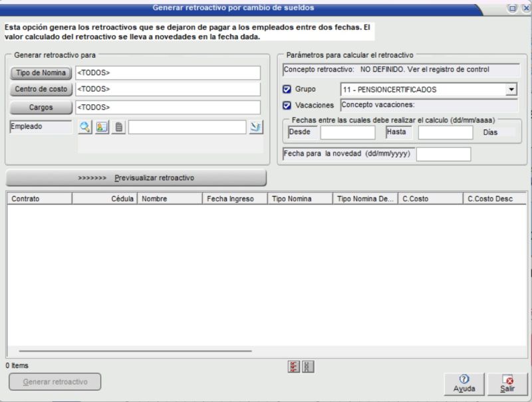Click the select all rows icon

pos(293,367)
